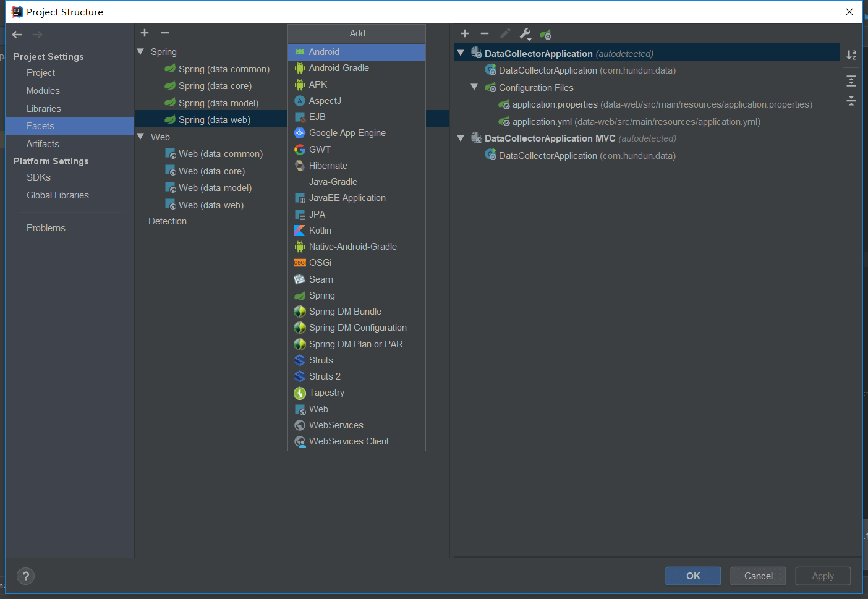
Task: Select Google App Engine facet
Action: pos(356,133)
